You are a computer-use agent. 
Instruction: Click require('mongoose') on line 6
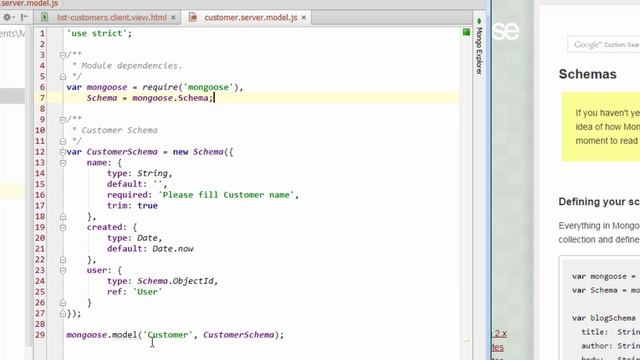pyautogui.click(x=191, y=87)
